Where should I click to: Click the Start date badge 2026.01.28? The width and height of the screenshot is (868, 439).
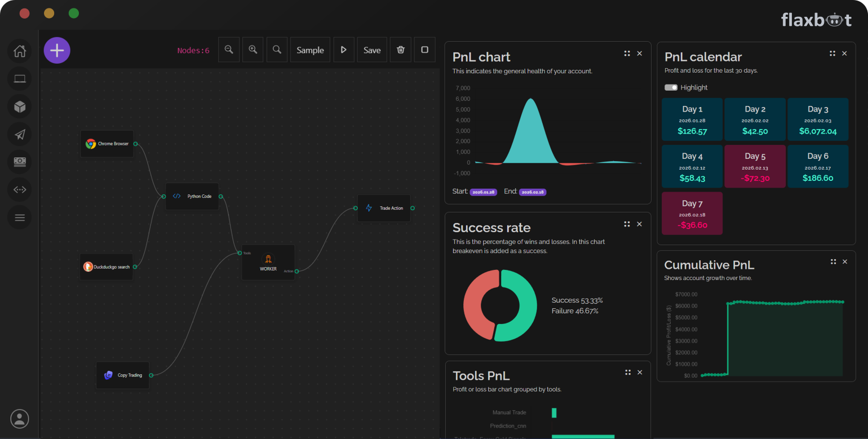point(483,192)
